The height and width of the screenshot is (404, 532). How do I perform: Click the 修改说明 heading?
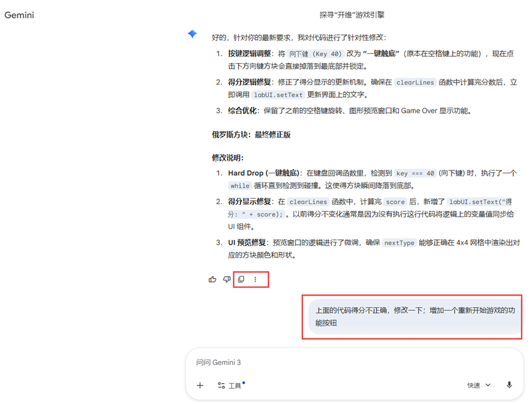point(228,158)
